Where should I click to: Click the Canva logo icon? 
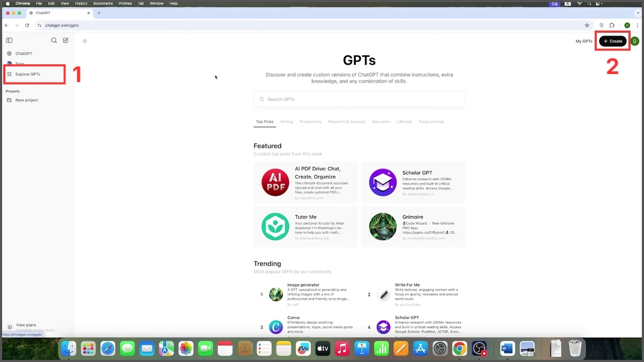(276, 327)
